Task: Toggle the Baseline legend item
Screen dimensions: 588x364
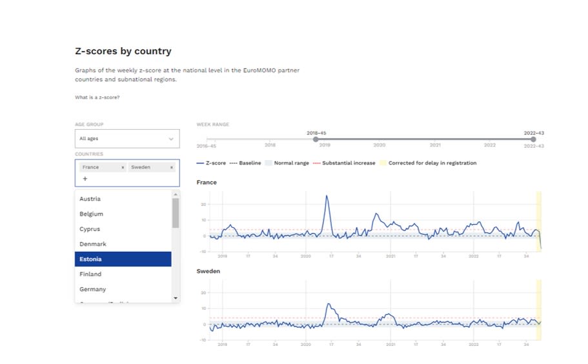Action: 245,163
